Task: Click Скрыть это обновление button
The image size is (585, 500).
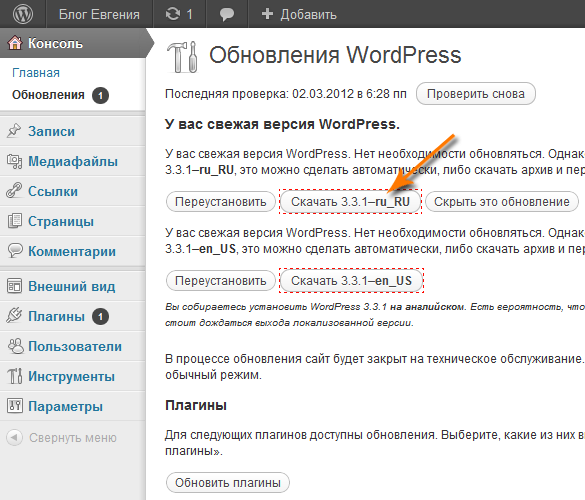Action: point(502,202)
